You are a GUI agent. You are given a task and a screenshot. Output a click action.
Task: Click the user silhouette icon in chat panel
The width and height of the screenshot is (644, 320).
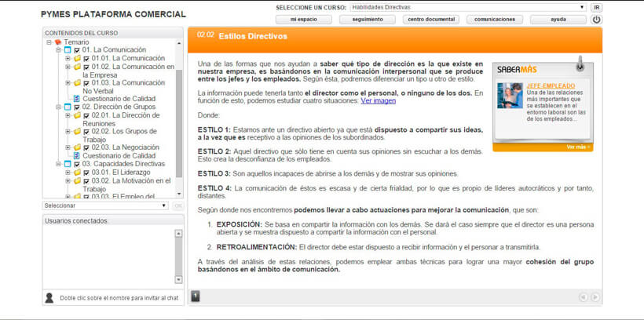tap(49, 298)
